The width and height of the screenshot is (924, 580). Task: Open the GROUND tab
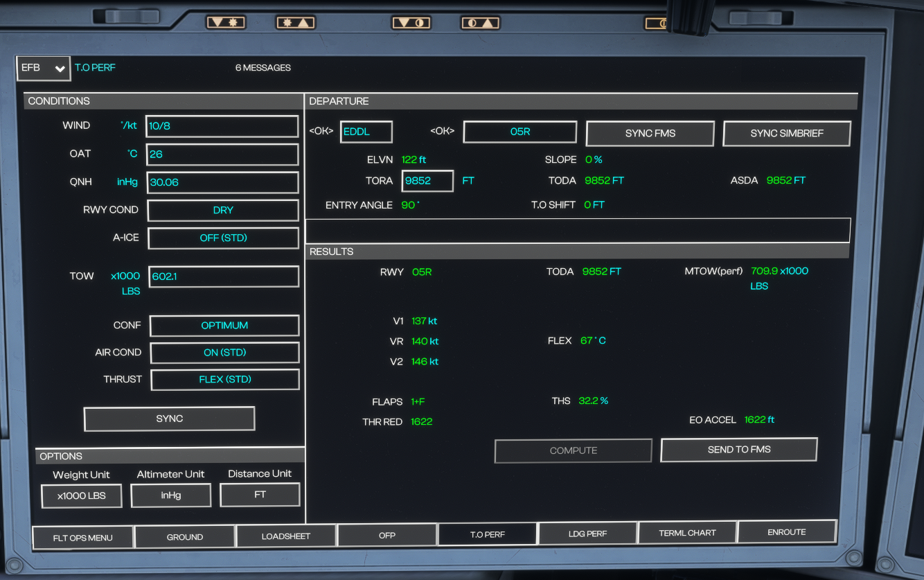tap(184, 536)
